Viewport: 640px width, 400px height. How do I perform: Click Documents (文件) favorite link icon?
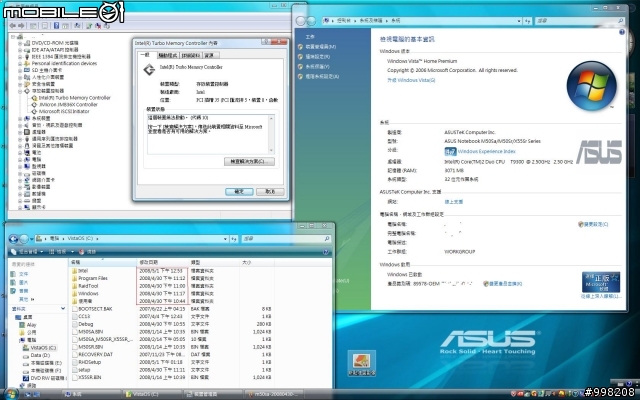(13, 274)
